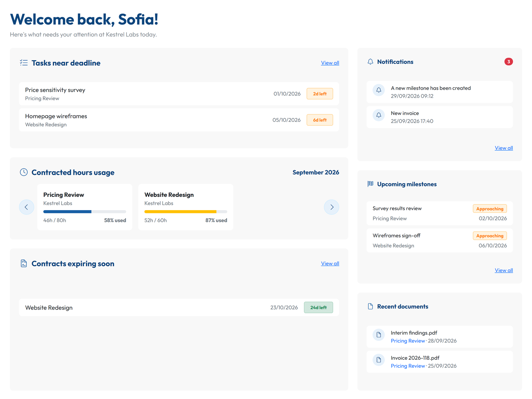
Task: Click the Tasks near deadline checklist icon
Action: point(24,63)
